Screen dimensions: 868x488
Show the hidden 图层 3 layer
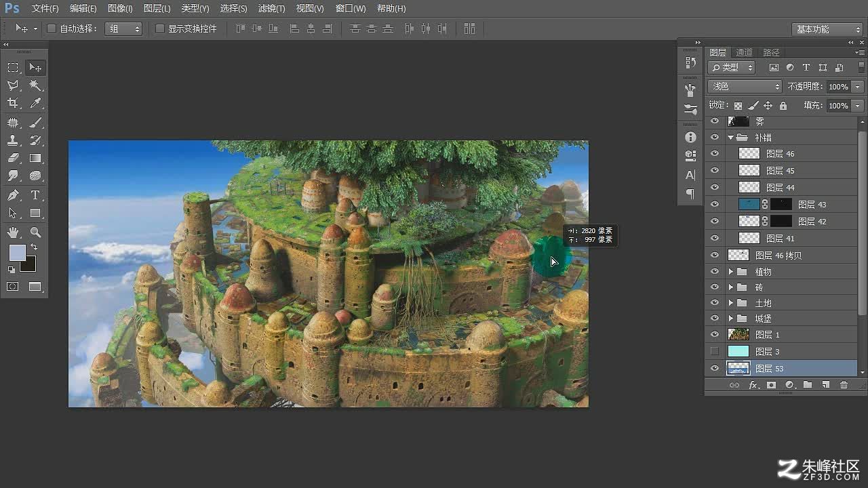point(714,351)
